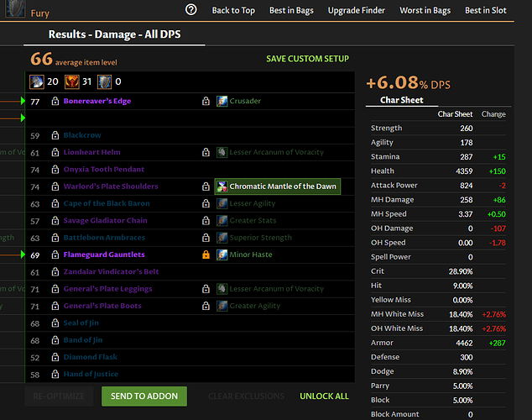
Task: Go to Back to Top
Action: (233, 11)
